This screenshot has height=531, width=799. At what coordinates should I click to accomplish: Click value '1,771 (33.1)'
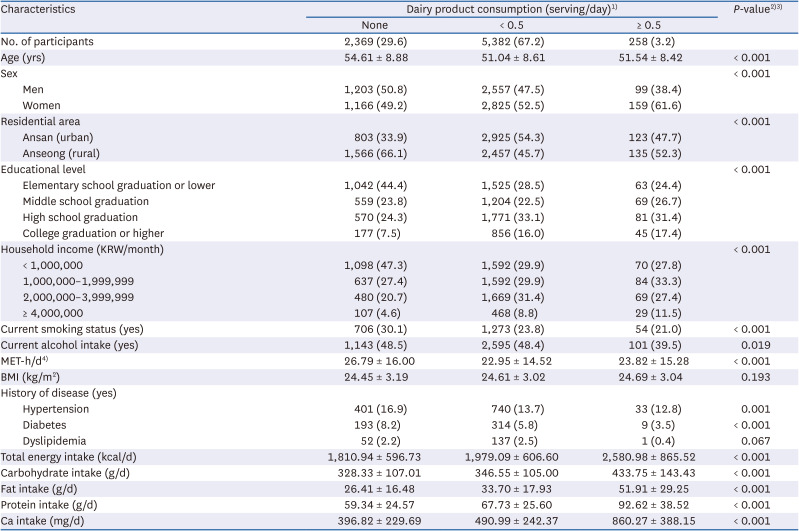513,217
